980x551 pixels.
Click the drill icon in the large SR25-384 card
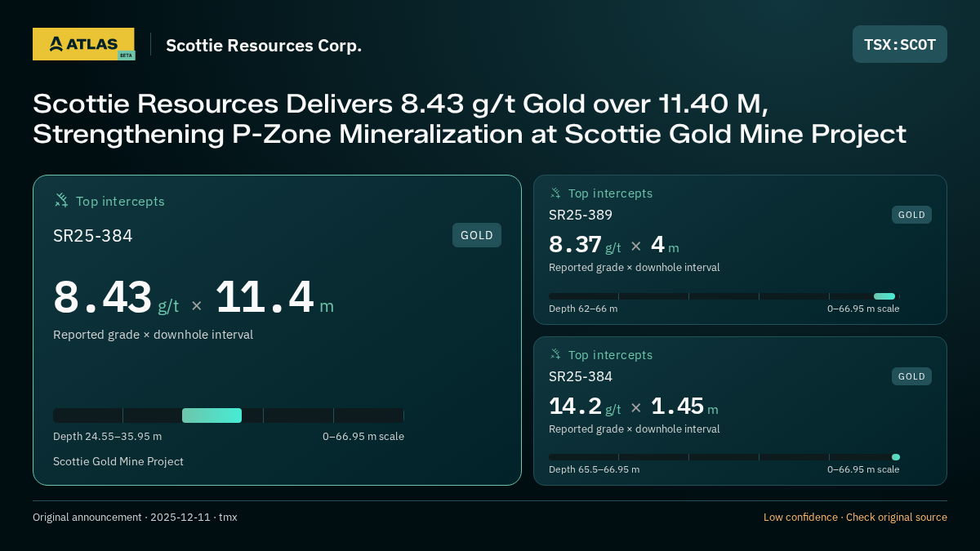[x=61, y=201]
